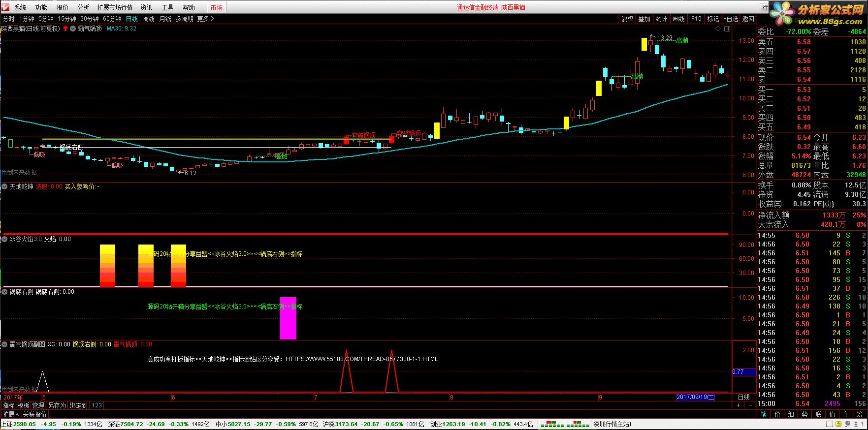Open the 多周期 multi-period view
Image resolution: width=868 pixels, height=430 pixels.
pos(185,19)
